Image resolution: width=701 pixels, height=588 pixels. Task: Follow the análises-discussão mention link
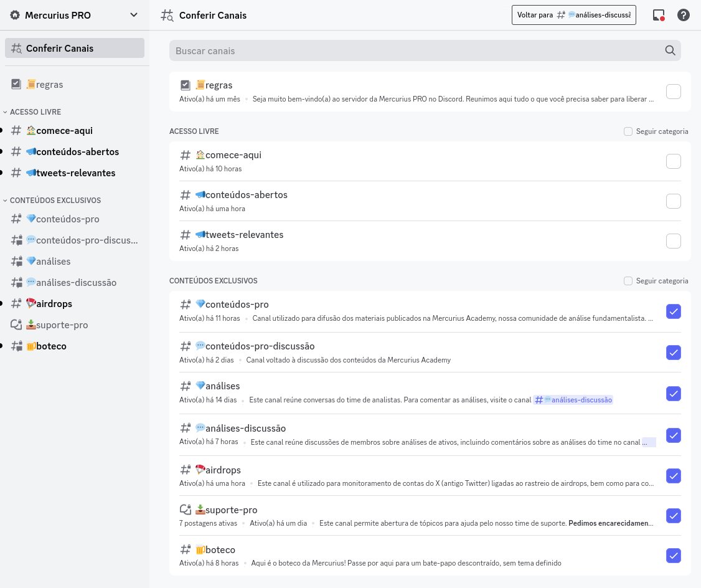573,400
